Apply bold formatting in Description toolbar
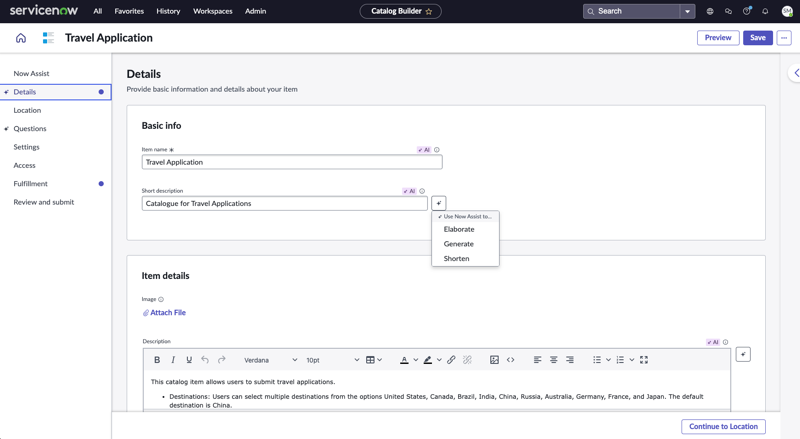Screen dimensions: 800x439 point(157,360)
